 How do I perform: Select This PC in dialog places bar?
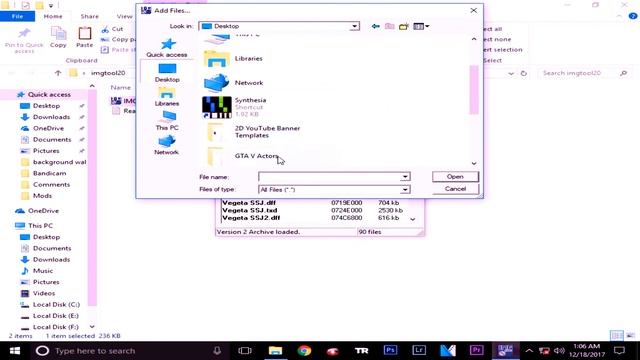(167, 121)
